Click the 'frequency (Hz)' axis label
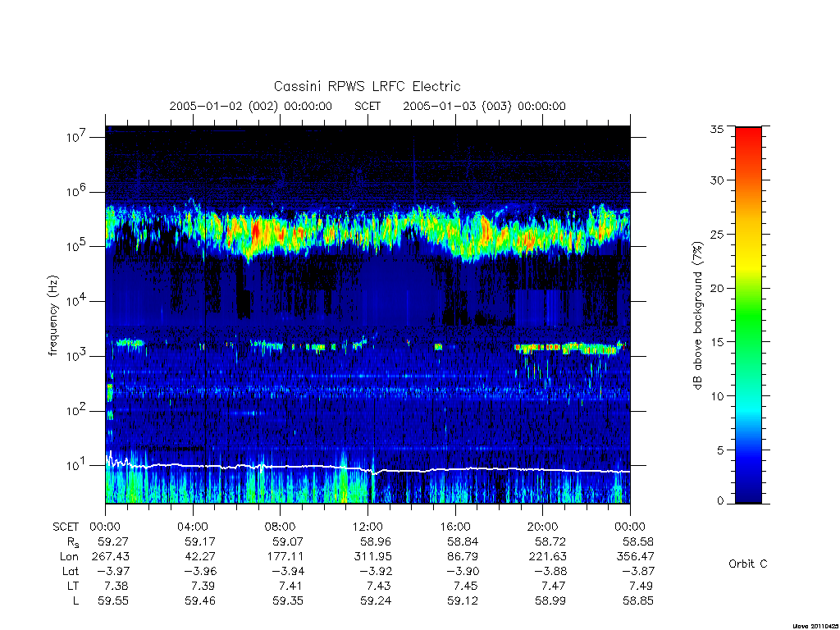Image resolution: width=840 pixels, height=630 pixels. [x=52, y=316]
